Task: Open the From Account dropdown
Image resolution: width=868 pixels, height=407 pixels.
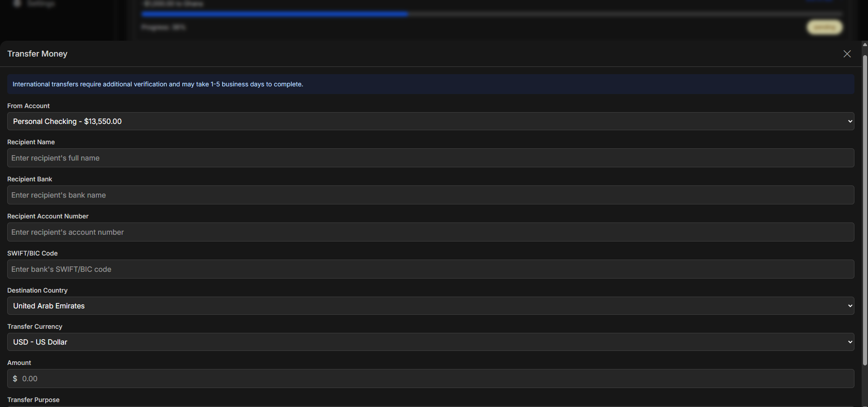Action: pyautogui.click(x=431, y=121)
